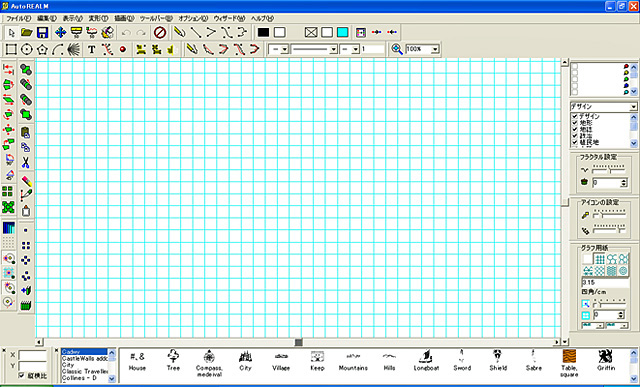
Task: Open the ウィザード menu
Action: point(229,18)
